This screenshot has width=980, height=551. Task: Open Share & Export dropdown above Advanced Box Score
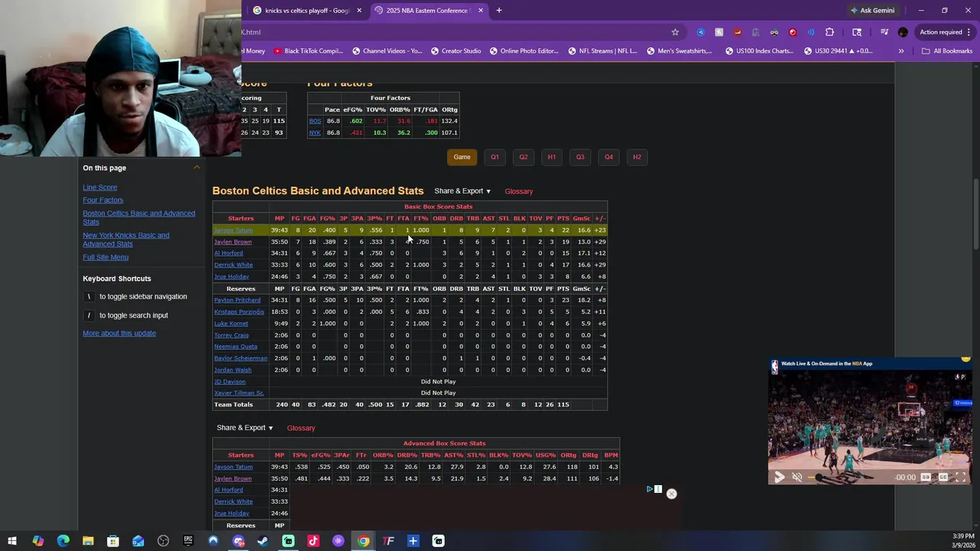click(245, 428)
